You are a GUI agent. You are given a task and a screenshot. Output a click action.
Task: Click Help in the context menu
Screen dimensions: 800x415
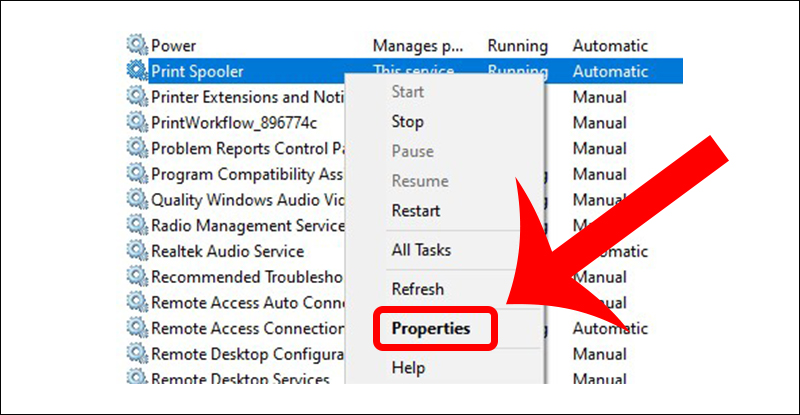(x=408, y=368)
